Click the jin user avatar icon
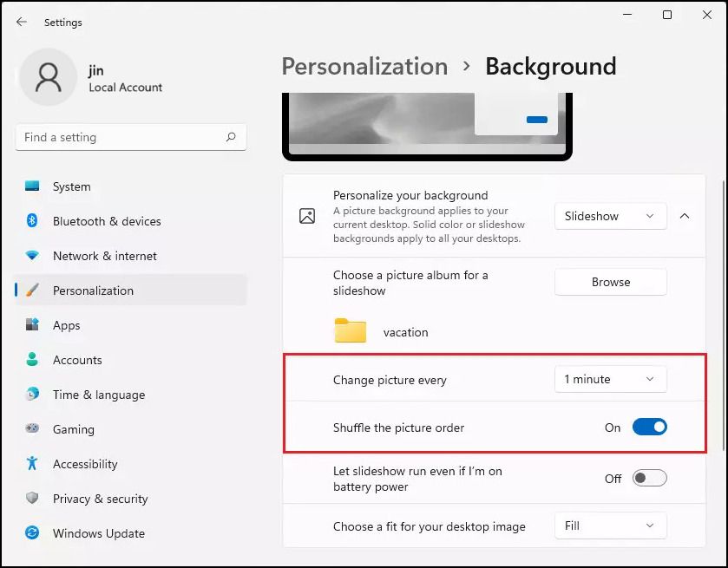 pos(48,77)
